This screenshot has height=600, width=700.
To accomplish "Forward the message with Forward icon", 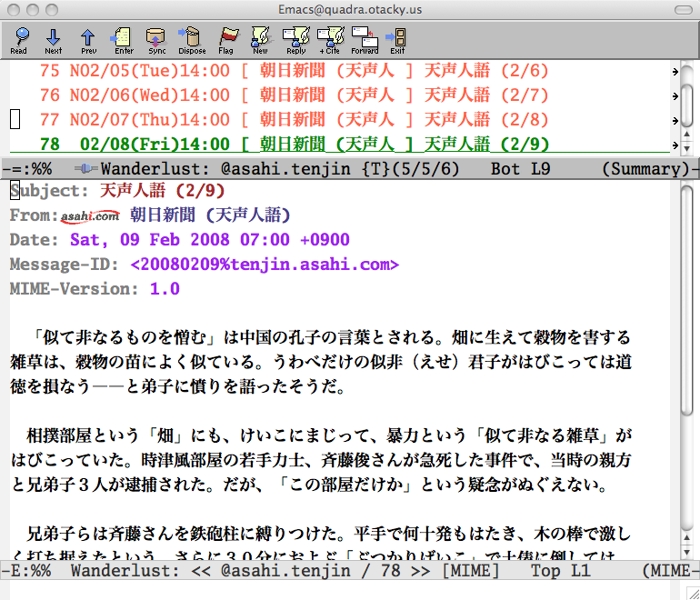I will 365,40.
